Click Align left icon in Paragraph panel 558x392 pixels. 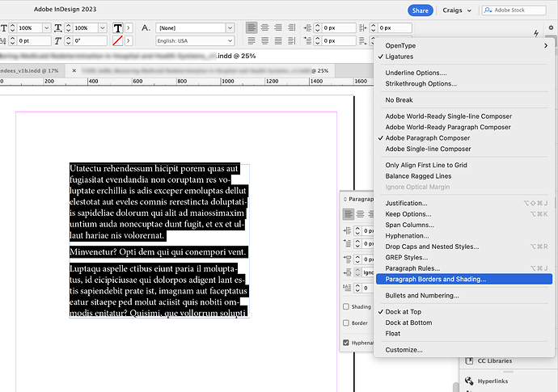click(x=349, y=214)
